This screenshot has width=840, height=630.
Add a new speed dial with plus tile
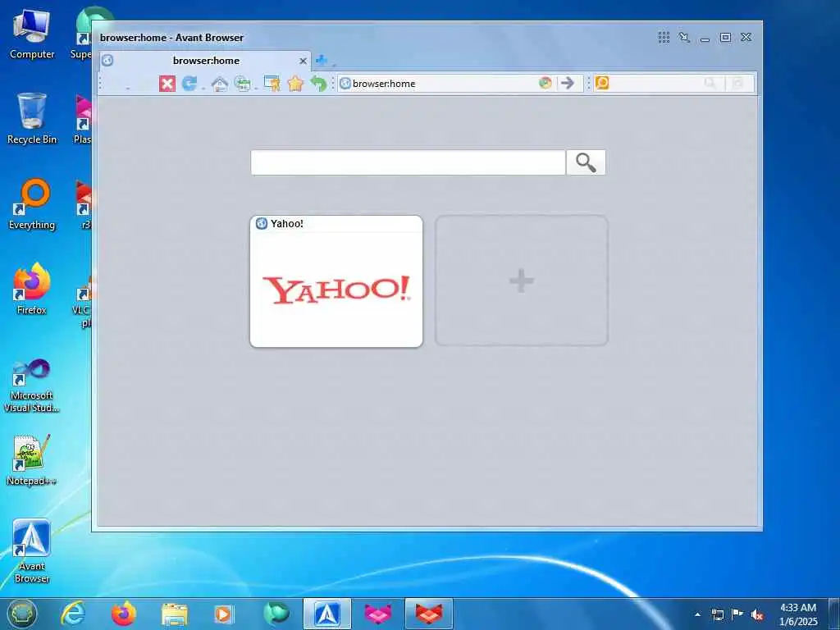(521, 281)
